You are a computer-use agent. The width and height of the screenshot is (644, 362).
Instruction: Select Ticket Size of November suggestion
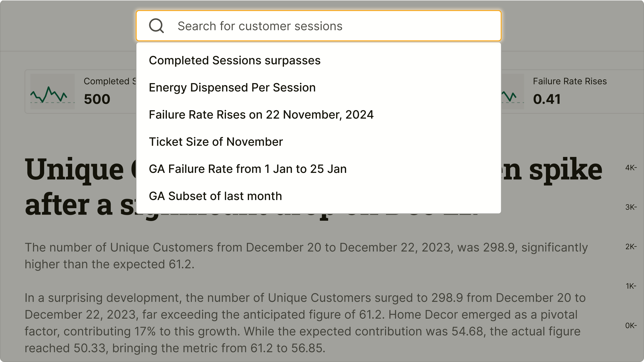tap(216, 142)
